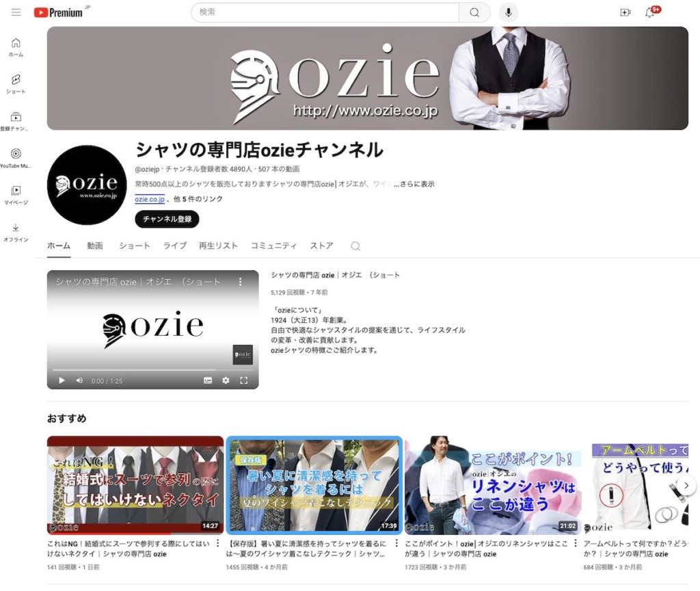The height and width of the screenshot is (591, 700).
Task: Go to Home in sidebar
Action: coord(16,47)
